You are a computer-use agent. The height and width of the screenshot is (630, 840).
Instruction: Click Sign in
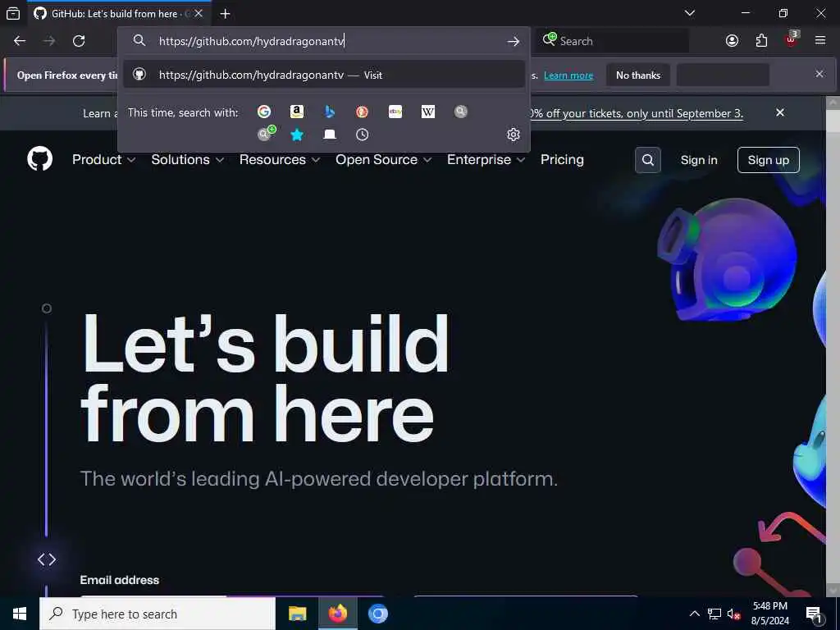699,160
